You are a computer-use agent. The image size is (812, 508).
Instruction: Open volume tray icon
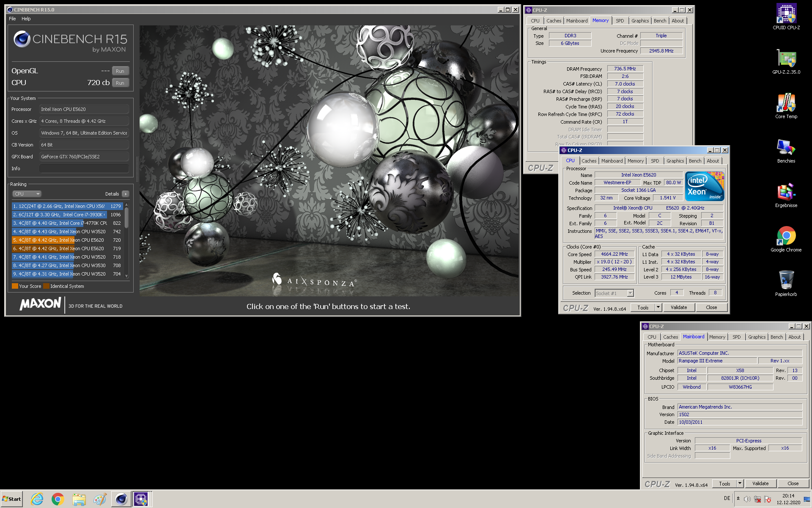747,499
